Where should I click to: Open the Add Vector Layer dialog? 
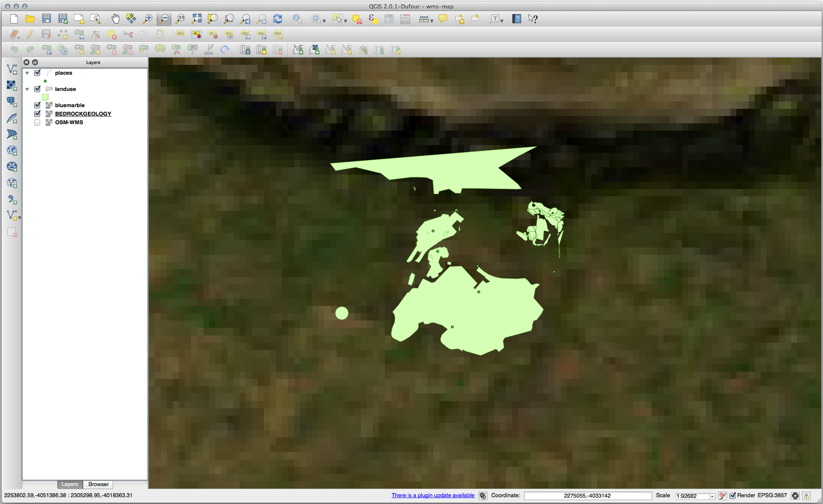[x=12, y=69]
